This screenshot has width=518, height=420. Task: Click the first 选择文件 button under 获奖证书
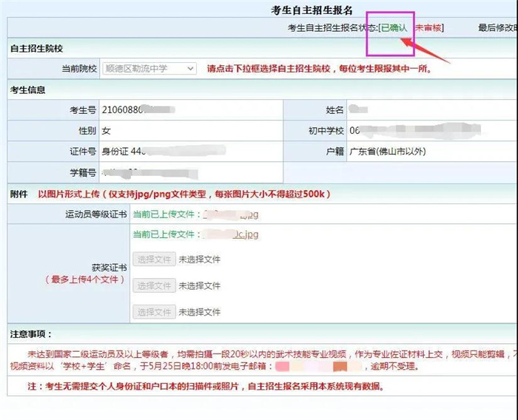(x=154, y=260)
